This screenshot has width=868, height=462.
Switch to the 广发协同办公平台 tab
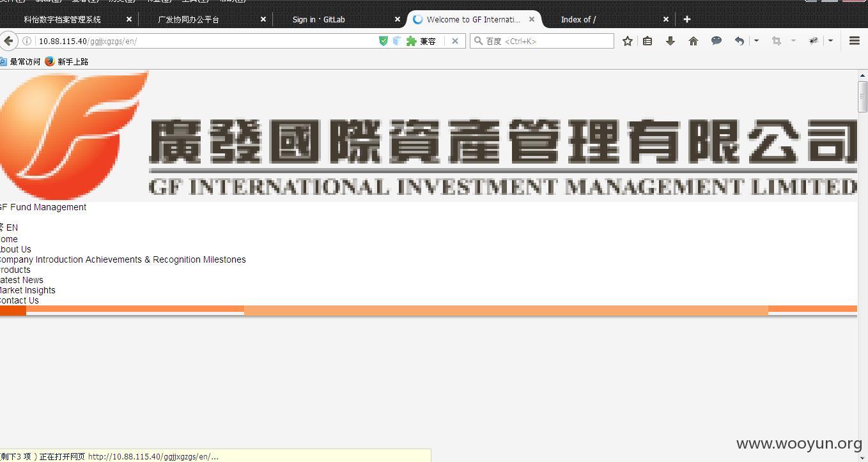click(x=189, y=20)
